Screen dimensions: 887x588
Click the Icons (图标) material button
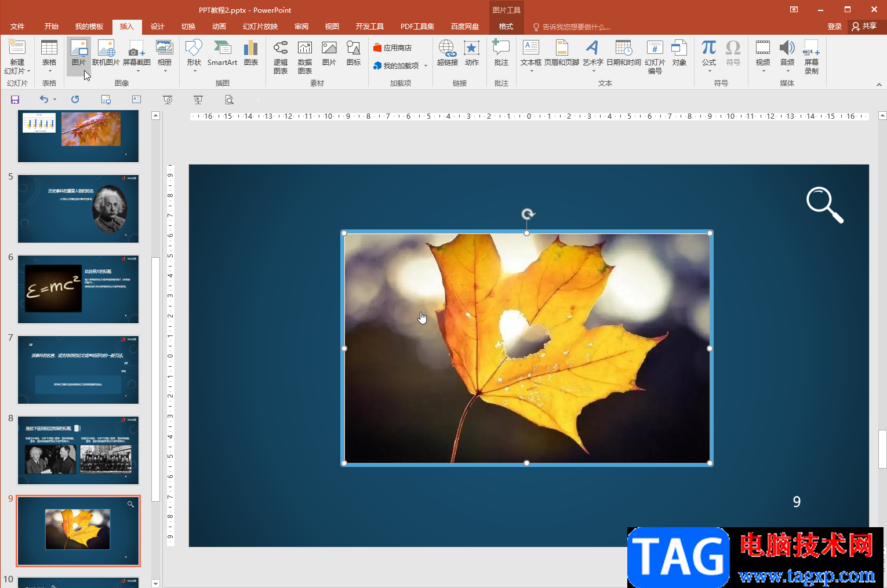click(354, 53)
